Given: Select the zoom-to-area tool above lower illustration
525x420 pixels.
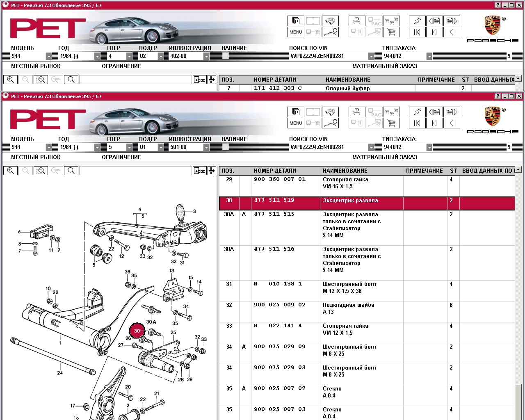Looking at the screenshot, I should [41, 171].
